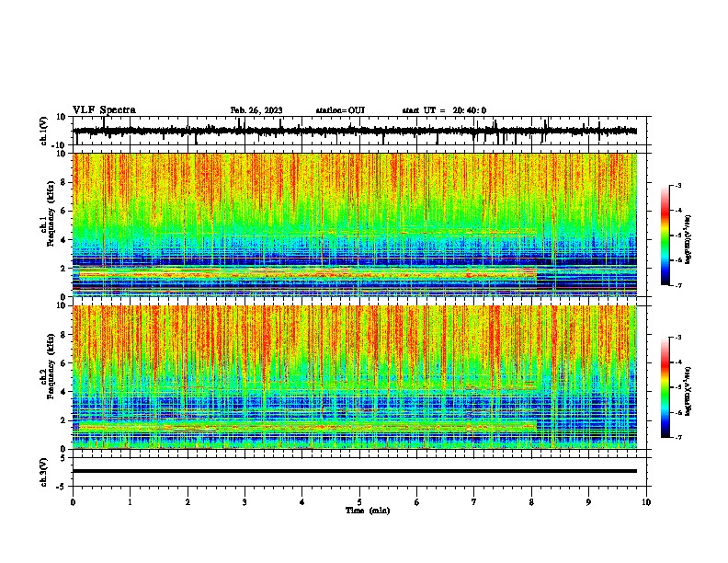
Task: Click time axis tick label "0"
Action: click(73, 502)
